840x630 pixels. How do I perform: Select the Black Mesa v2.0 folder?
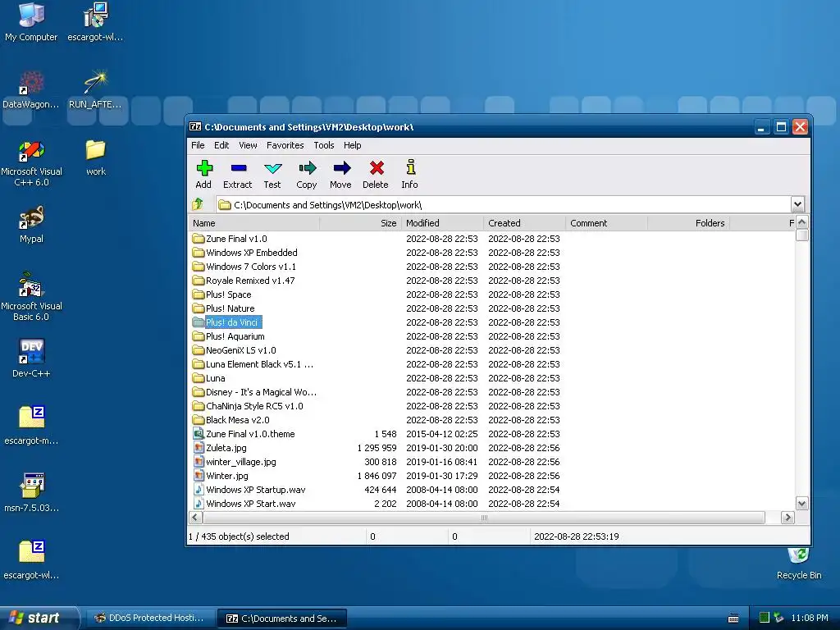231,419
